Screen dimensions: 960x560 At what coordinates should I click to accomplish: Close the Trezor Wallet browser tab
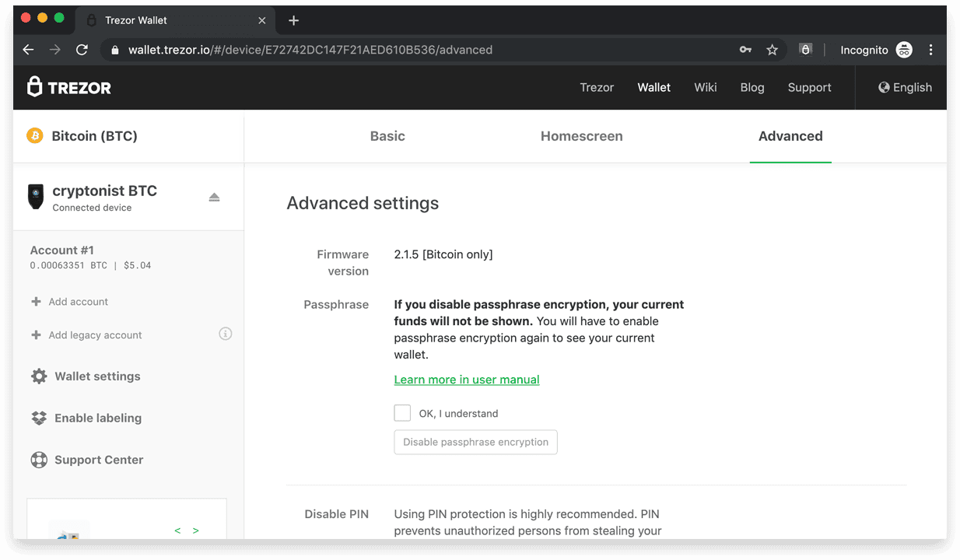coord(262,20)
